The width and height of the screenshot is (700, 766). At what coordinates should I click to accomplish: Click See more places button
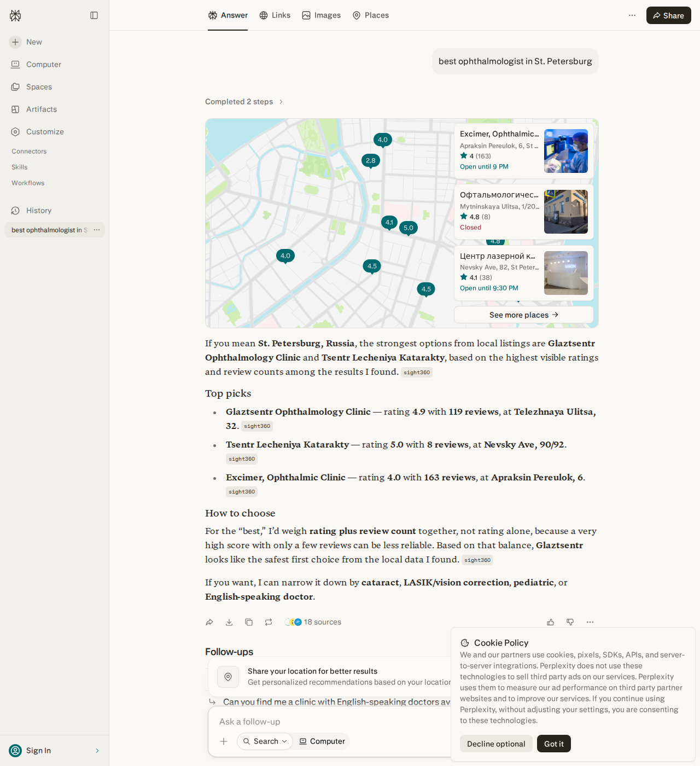pyautogui.click(x=524, y=315)
